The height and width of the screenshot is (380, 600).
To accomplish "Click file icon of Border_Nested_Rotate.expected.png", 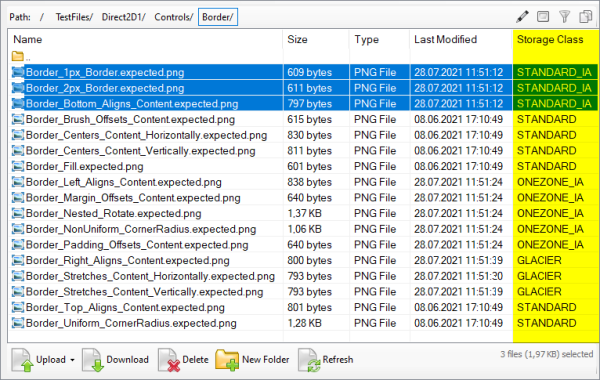I will (18, 214).
